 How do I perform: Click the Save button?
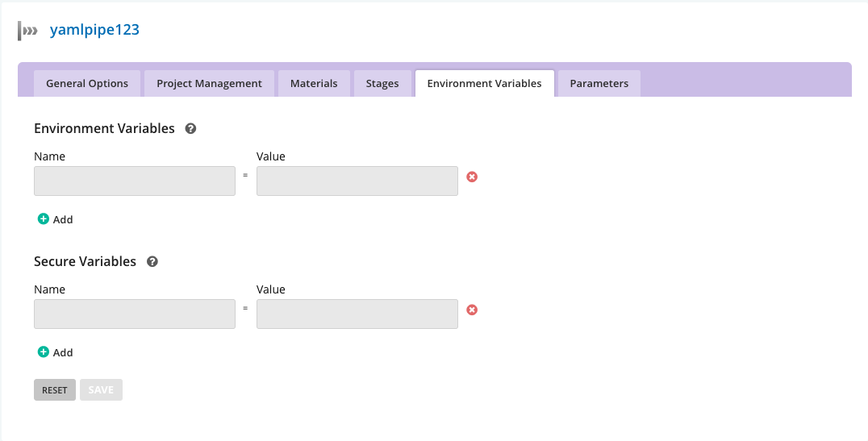coord(101,390)
